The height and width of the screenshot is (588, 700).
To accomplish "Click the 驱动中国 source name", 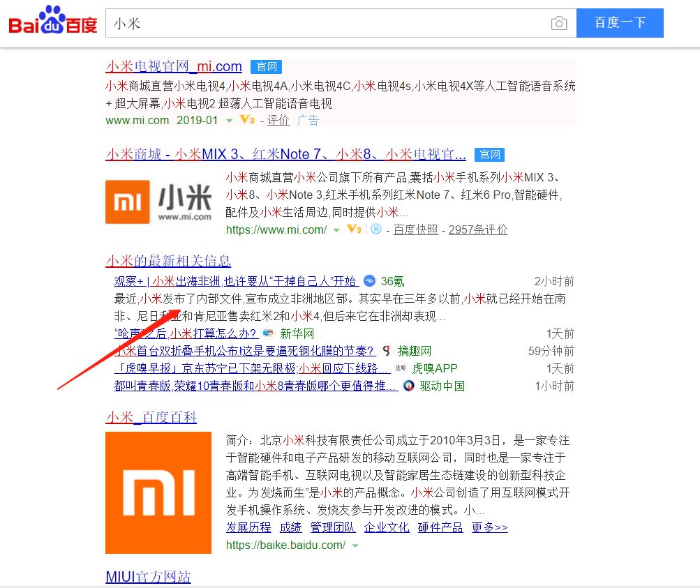I will pyautogui.click(x=442, y=386).
